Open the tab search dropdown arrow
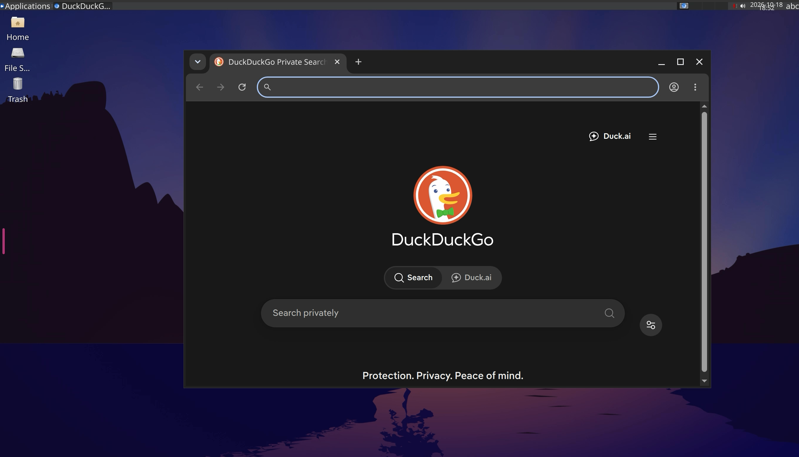Screen dimensions: 799x457 click(x=198, y=62)
